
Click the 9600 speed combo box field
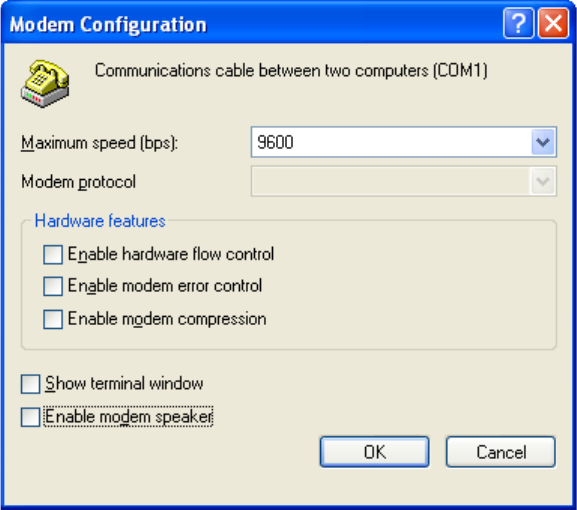(404, 142)
